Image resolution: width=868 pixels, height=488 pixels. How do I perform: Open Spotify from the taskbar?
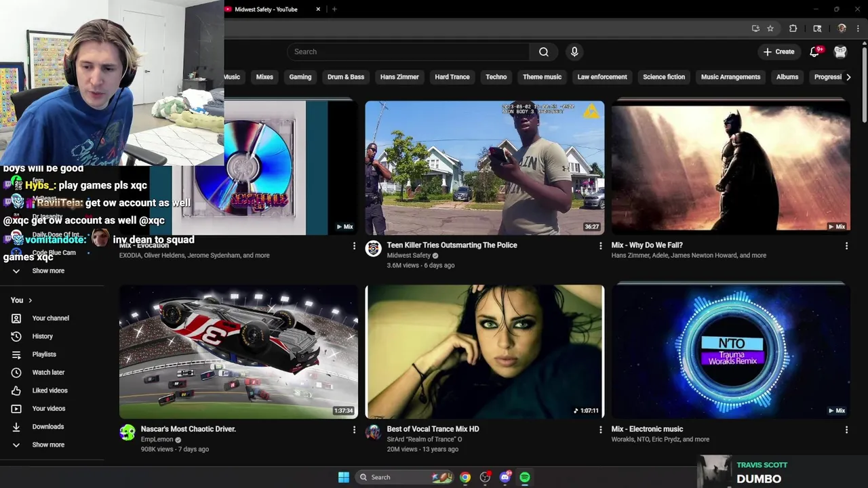click(x=525, y=477)
